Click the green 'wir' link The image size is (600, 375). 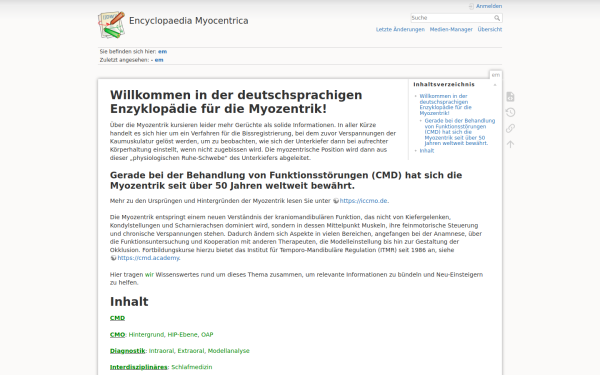point(149,274)
